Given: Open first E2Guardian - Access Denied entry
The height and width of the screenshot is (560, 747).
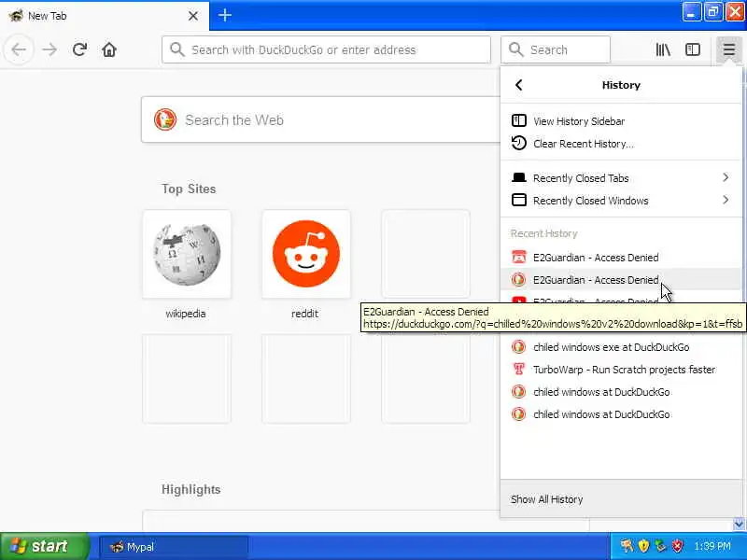Looking at the screenshot, I should coord(621,258).
